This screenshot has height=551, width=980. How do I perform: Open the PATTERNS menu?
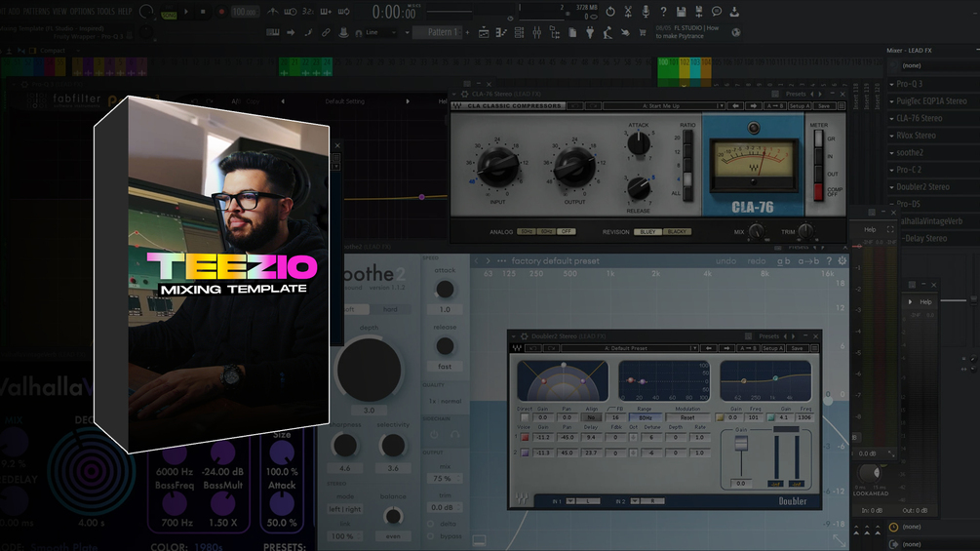[36, 12]
